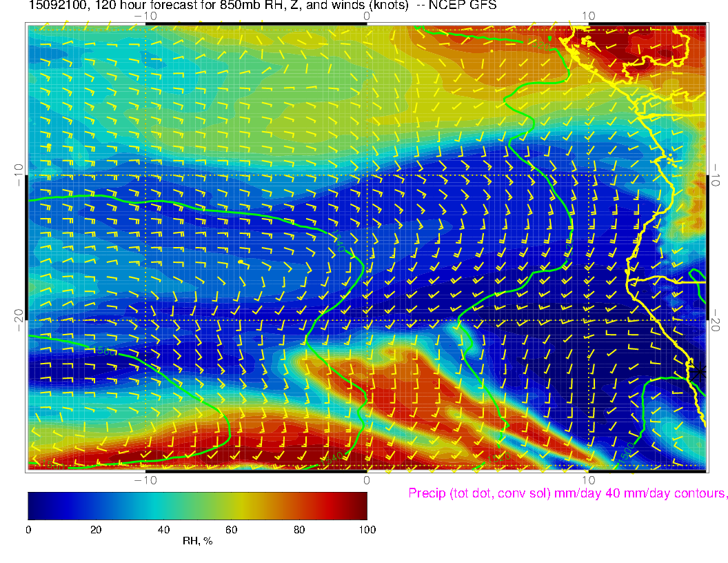Click the colorbar tick label 40
The width and height of the screenshot is (728, 563).
pyautogui.click(x=163, y=529)
